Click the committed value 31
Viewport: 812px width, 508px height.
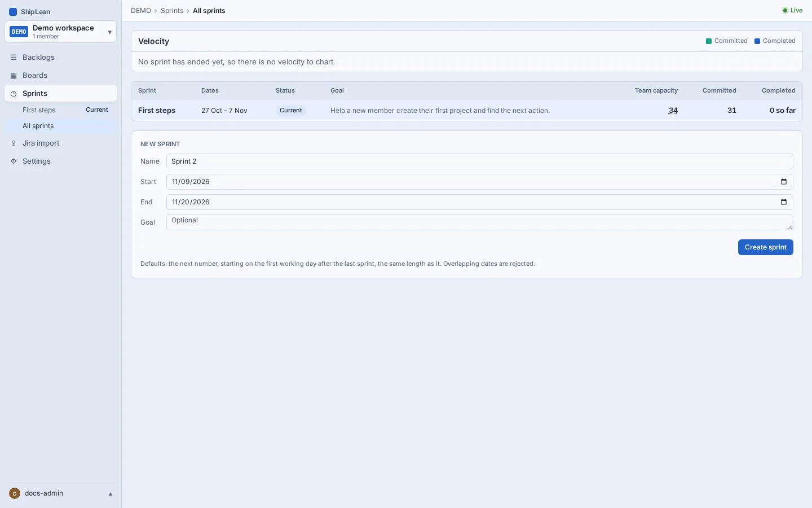pos(732,111)
